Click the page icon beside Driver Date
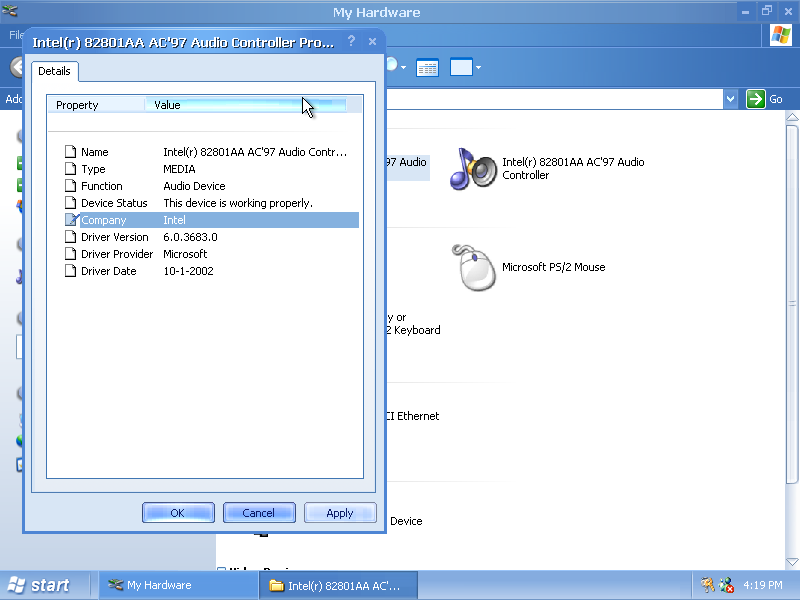This screenshot has width=800, height=600. [x=70, y=271]
